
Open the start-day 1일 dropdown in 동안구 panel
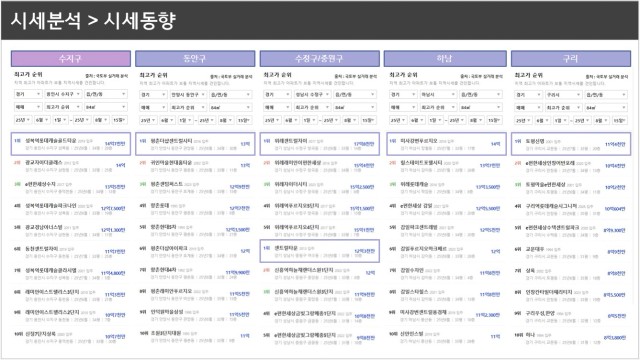pyautogui.click(x=185, y=120)
